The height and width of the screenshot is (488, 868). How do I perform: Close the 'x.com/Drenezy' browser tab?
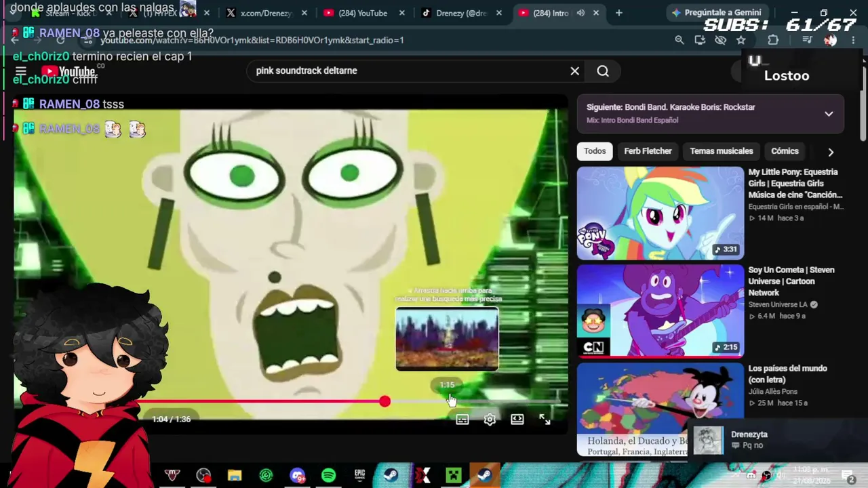[304, 13]
